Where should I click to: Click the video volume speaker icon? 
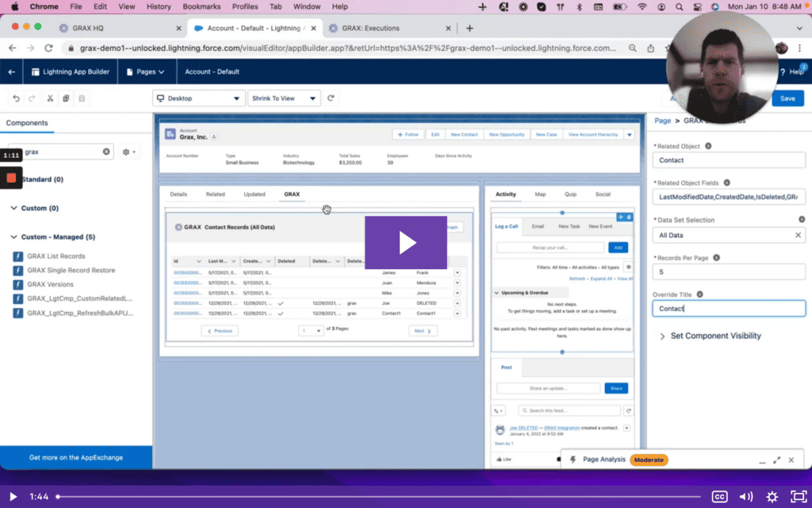pos(745,496)
